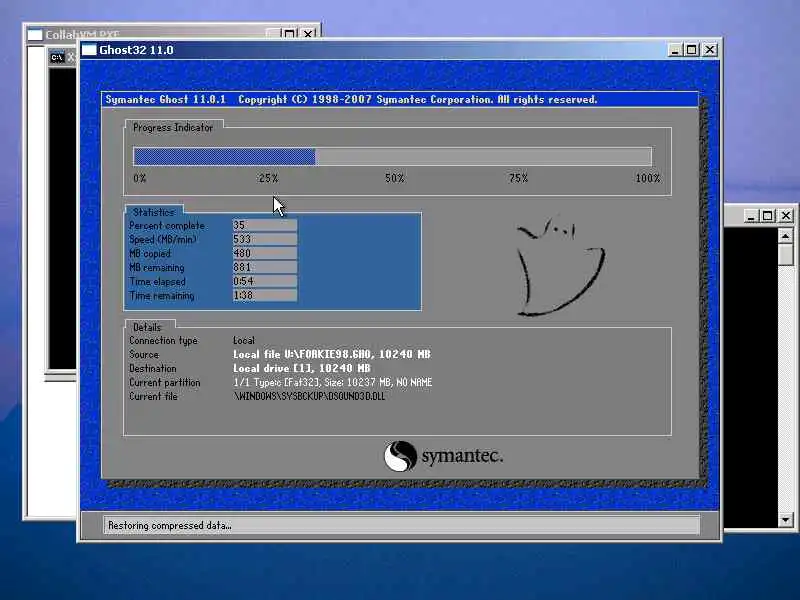This screenshot has height=600, width=800.
Task: Maximize the CollabVM background window
Action: tap(289, 34)
